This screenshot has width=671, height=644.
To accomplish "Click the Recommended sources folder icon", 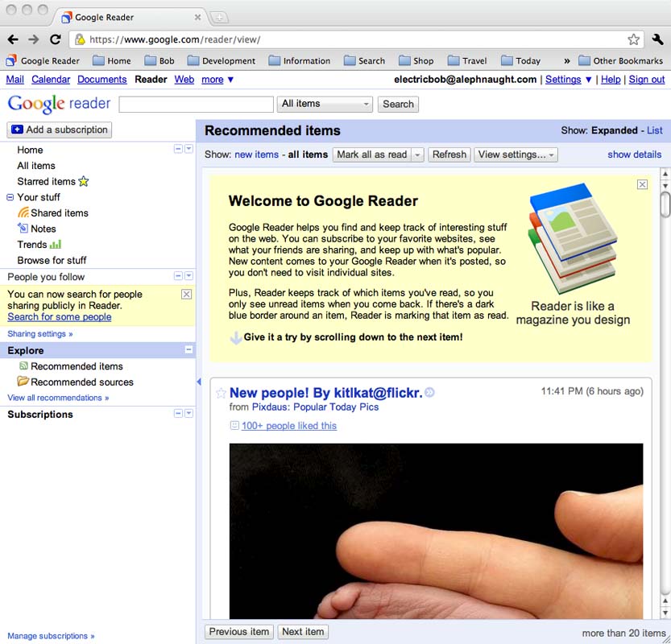I will pyautogui.click(x=23, y=381).
